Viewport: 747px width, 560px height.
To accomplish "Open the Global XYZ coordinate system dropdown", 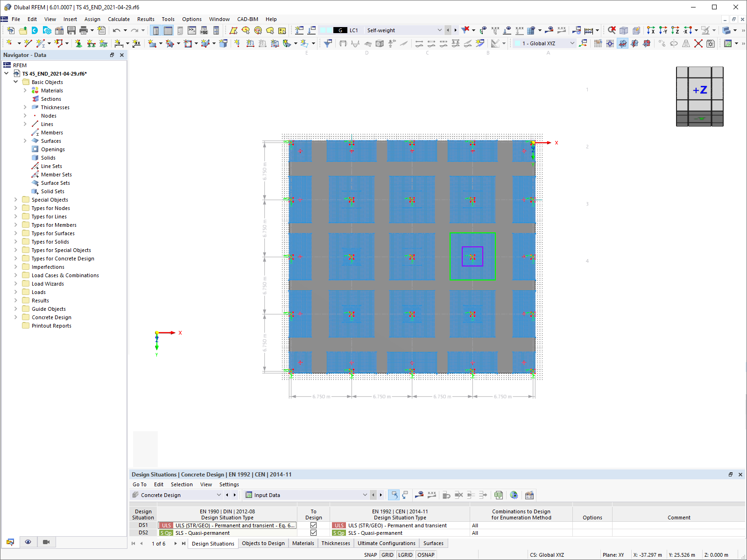I will pyautogui.click(x=572, y=43).
